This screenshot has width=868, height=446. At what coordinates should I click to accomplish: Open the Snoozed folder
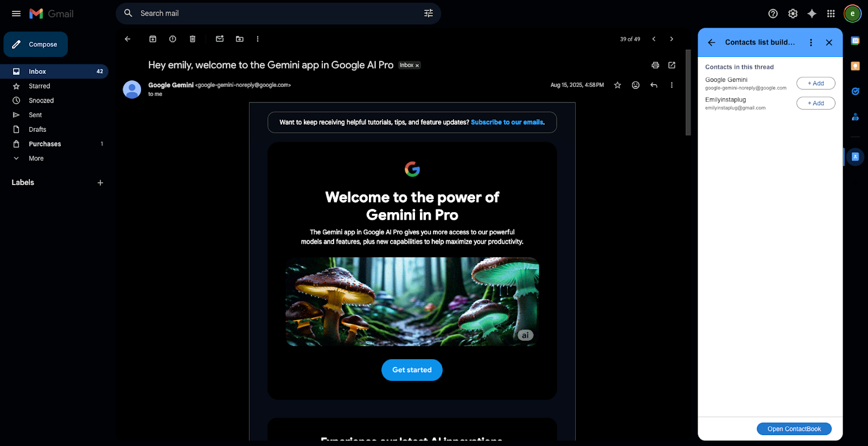(x=54, y=100)
